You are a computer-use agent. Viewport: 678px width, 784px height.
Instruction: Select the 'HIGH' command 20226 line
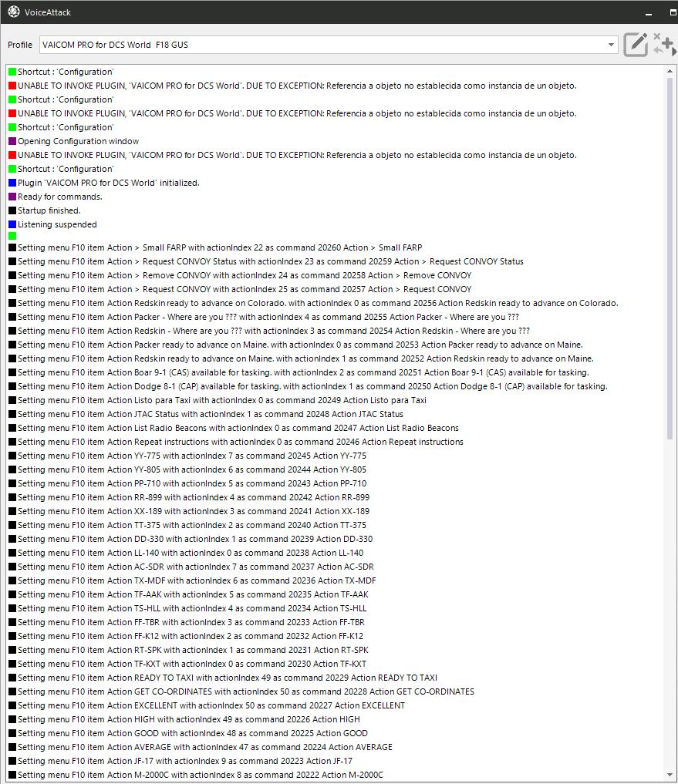click(x=184, y=719)
